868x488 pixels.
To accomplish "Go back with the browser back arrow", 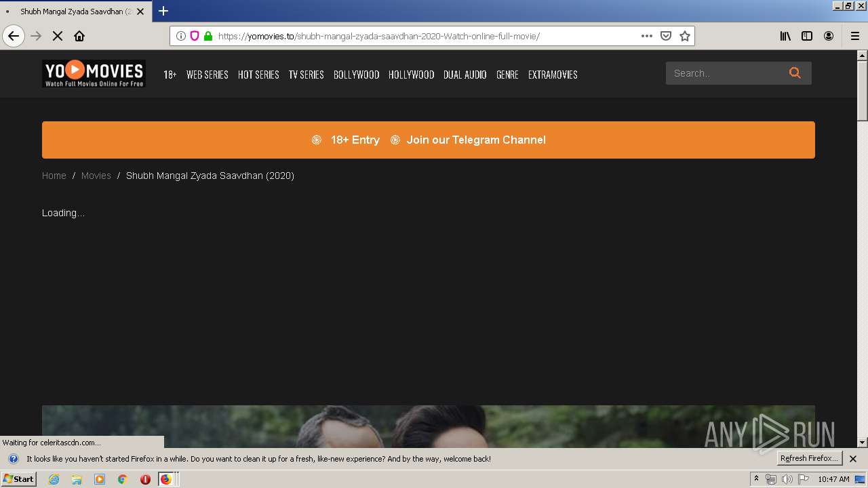I will (x=14, y=36).
